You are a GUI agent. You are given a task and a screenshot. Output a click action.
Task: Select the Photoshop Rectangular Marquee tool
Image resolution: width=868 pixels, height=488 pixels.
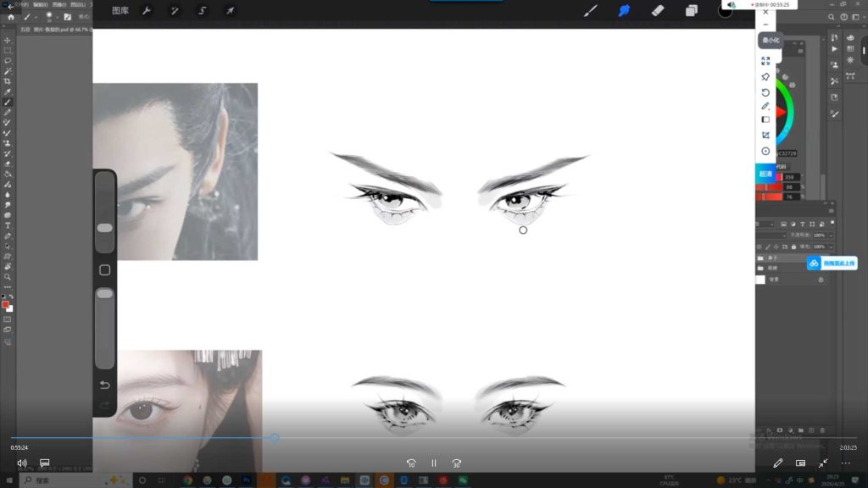(7, 50)
